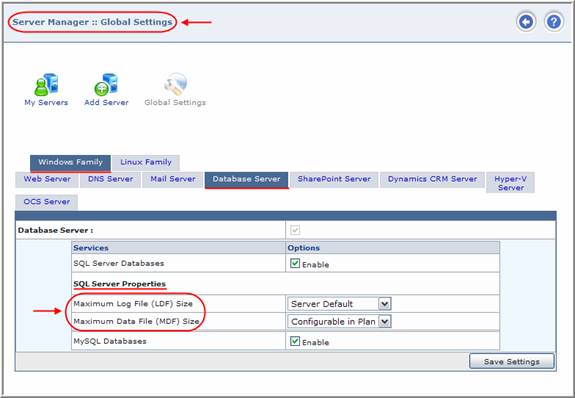Image resolution: width=575 pixels, height=398 pixels.
Task: Click the Server Manager :: Global Settings title
Action: click(x=92, y=22)
